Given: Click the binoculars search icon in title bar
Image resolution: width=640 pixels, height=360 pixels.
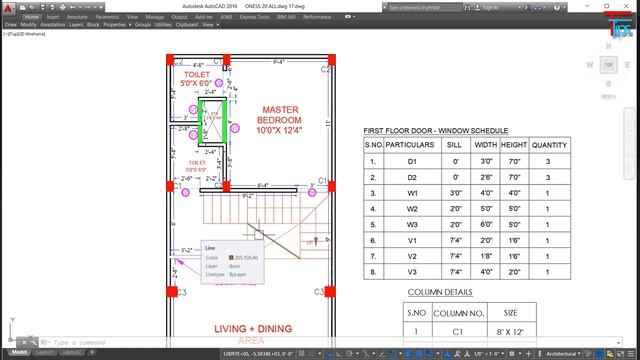Looking at the screenshot, I should coord(467,7).
